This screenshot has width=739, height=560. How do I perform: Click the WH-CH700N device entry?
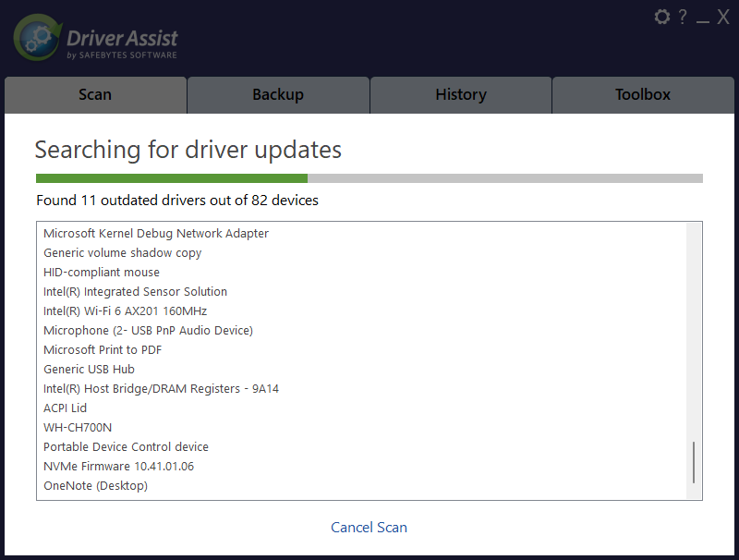[x=78, y=427]
